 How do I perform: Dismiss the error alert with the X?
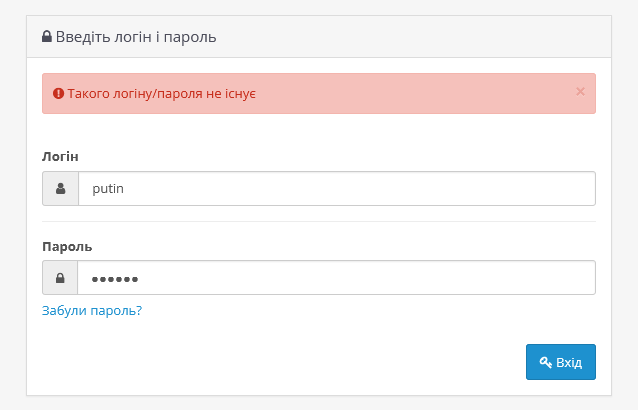click(x=580, y=91)
